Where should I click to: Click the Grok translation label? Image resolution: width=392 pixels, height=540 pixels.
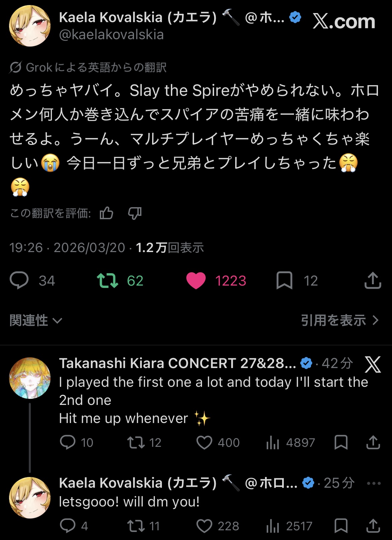tap(88, 67)
